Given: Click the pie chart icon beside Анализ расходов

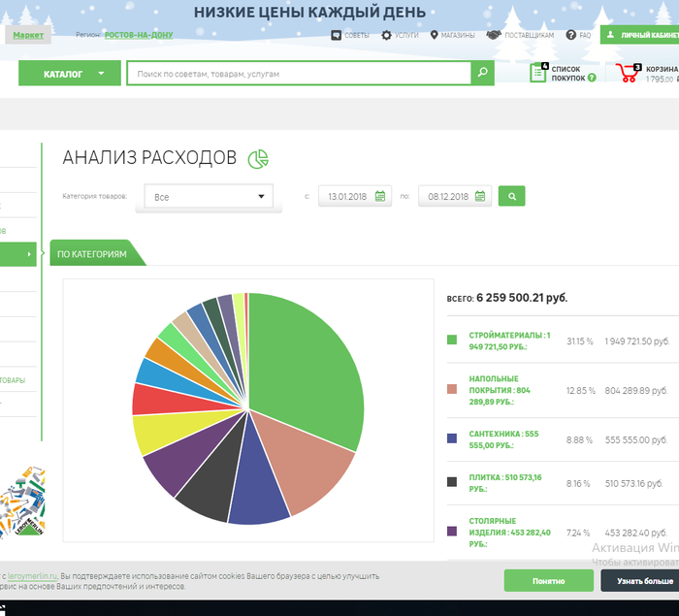Looking at the screenshot, I should tap(258, 159).
